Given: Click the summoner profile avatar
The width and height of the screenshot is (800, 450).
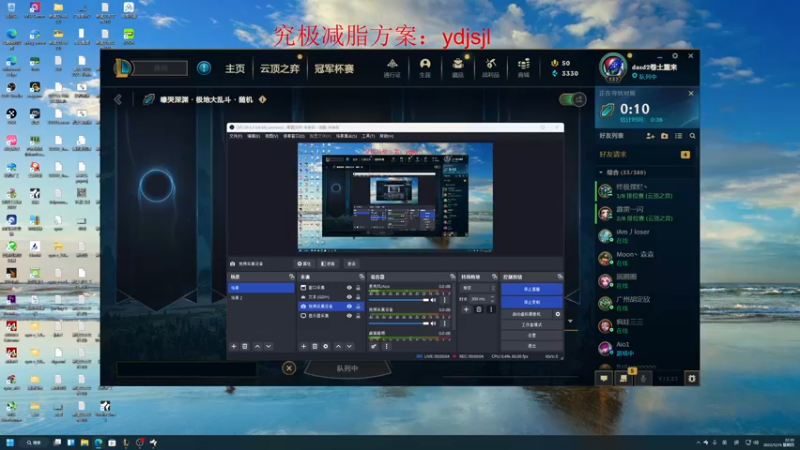Looking at the screenshot, I should 613,67.
